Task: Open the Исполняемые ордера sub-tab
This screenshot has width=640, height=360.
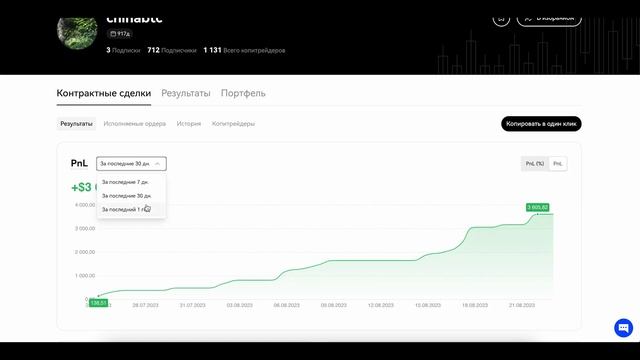Action: point(135,124)
